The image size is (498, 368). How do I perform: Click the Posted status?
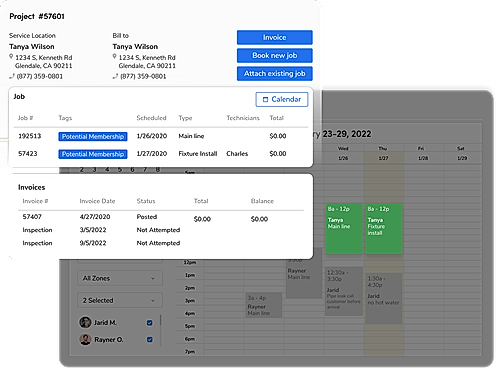pyautogui.click(x=147, y=217)
